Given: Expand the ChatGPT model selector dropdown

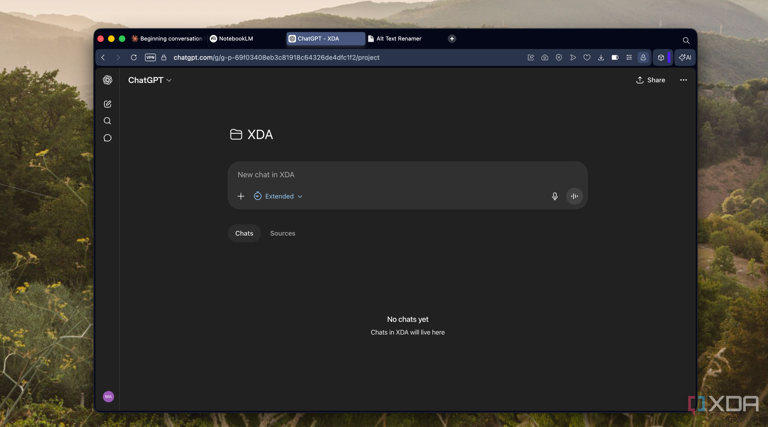Looking at the screenshot, I should pyautogui.click(x=150, y=80).
